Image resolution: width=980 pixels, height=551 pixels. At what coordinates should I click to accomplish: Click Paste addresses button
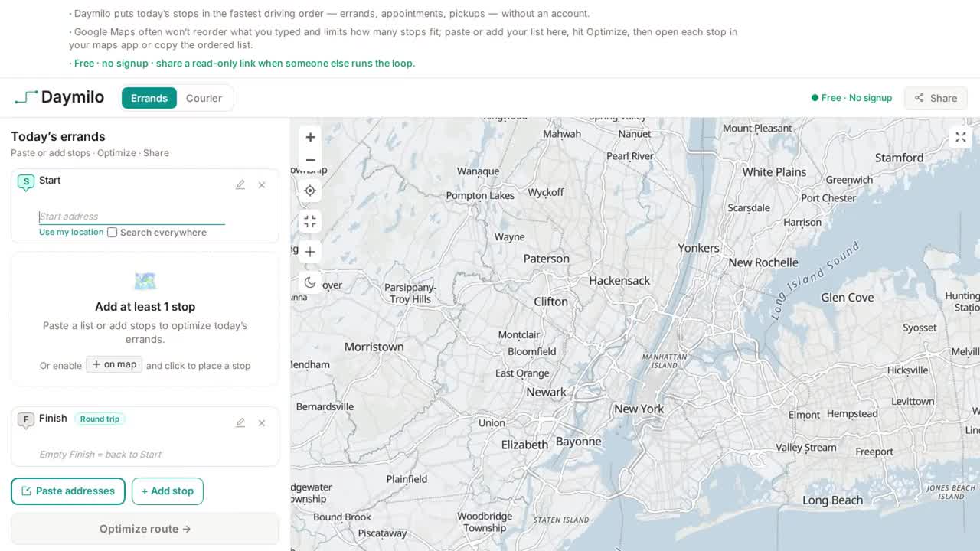click(x=68, y=491)
